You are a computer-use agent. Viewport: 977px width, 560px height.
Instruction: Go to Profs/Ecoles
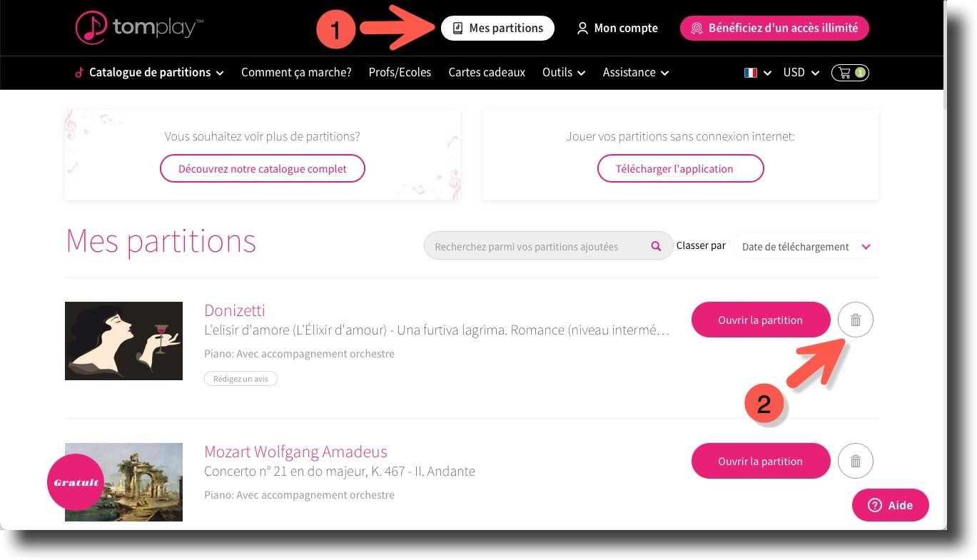pyautogui.click(x=400, y=72)
